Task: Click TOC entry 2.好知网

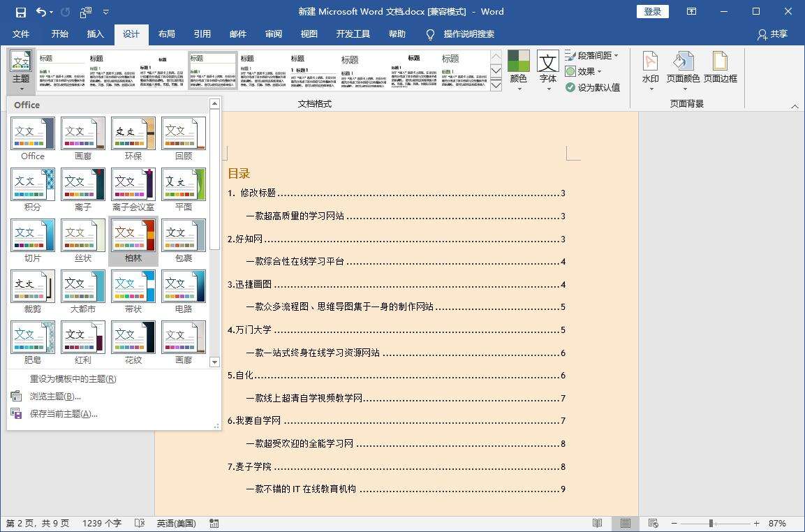Action: tap(397, 239)
